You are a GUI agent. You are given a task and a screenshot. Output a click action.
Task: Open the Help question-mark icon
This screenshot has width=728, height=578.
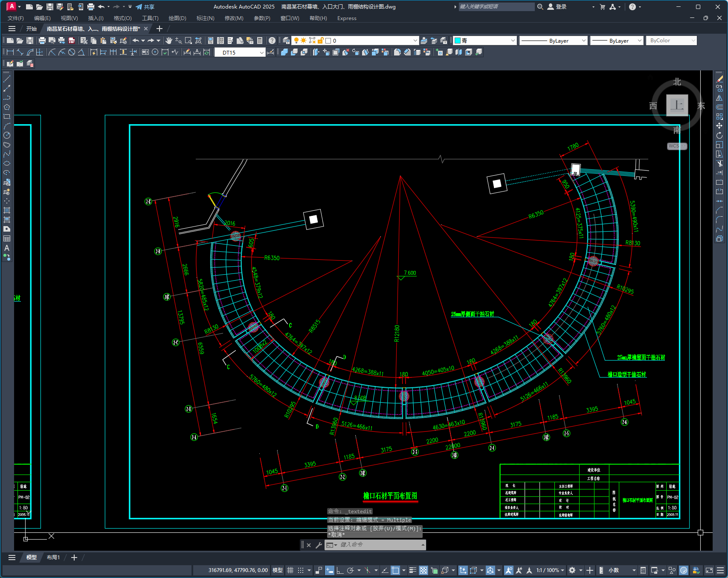click(x=272, y=41)
